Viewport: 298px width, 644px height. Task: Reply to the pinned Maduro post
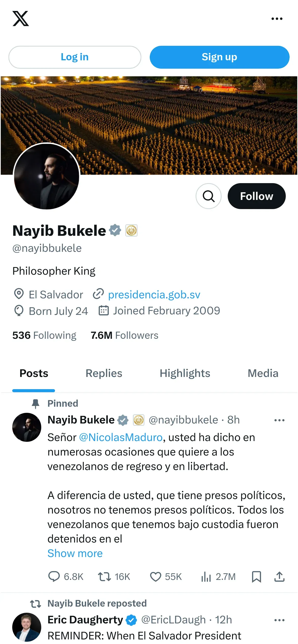54,577
